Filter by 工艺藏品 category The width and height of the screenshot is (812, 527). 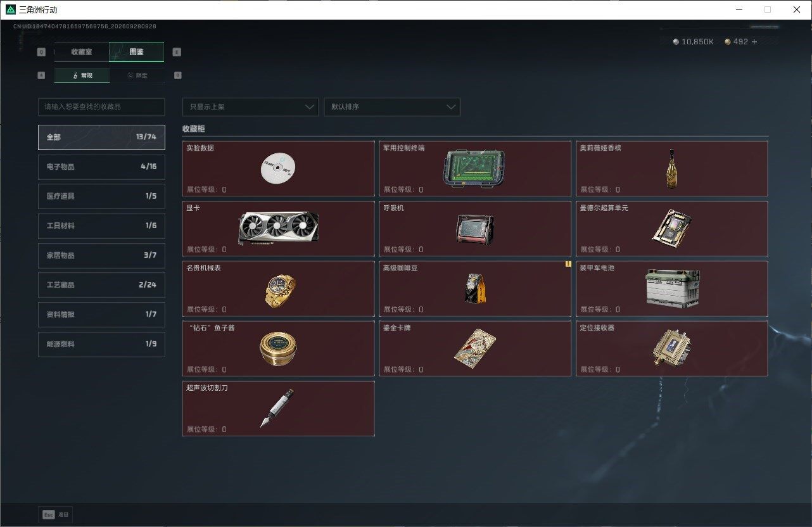pos(101,285)
